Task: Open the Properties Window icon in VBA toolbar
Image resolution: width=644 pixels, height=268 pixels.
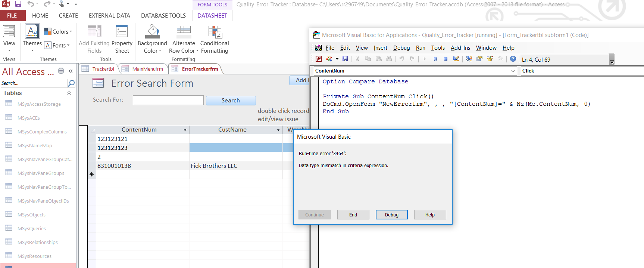Action: tap(479, 59)
